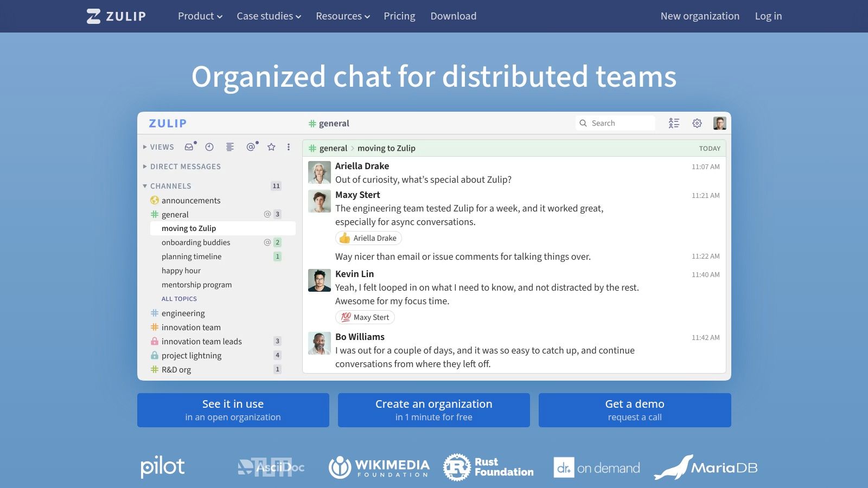The height and width of the screenshot is (488, 868).
Task: Click the profile avatar in app header
Action: click(720, 123)
